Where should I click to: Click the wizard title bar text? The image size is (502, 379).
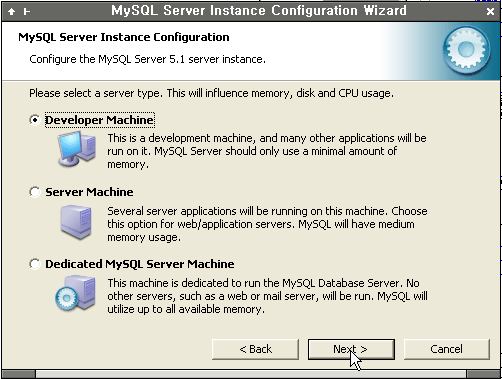pyautogui.click(x=259, y=11)
